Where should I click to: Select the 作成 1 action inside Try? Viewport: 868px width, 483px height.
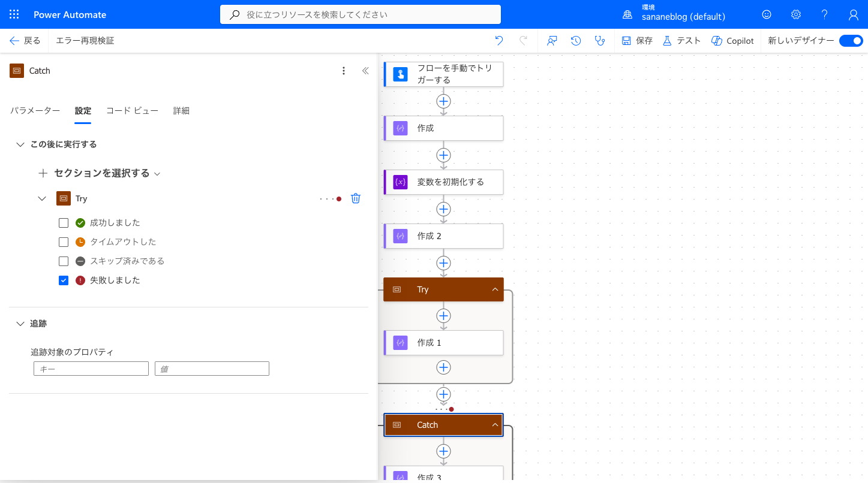click(x=443, y=343)
